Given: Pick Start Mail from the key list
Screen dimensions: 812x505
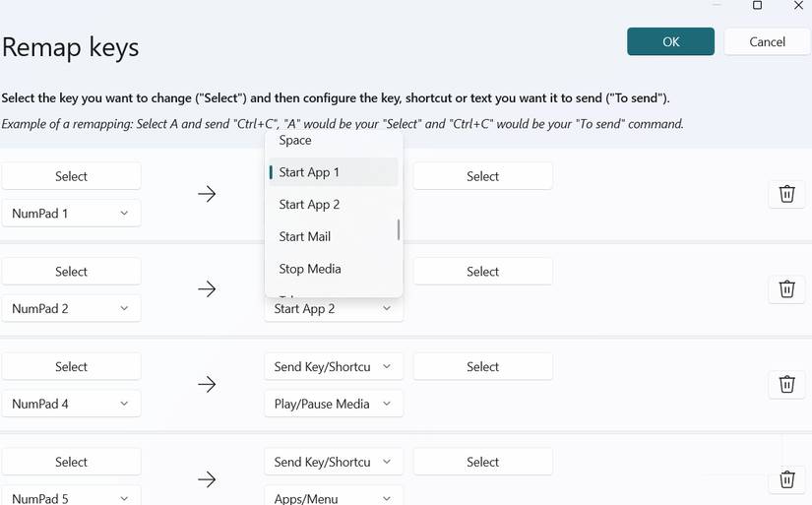Looking at the screenshot, I should pos(333,236).
